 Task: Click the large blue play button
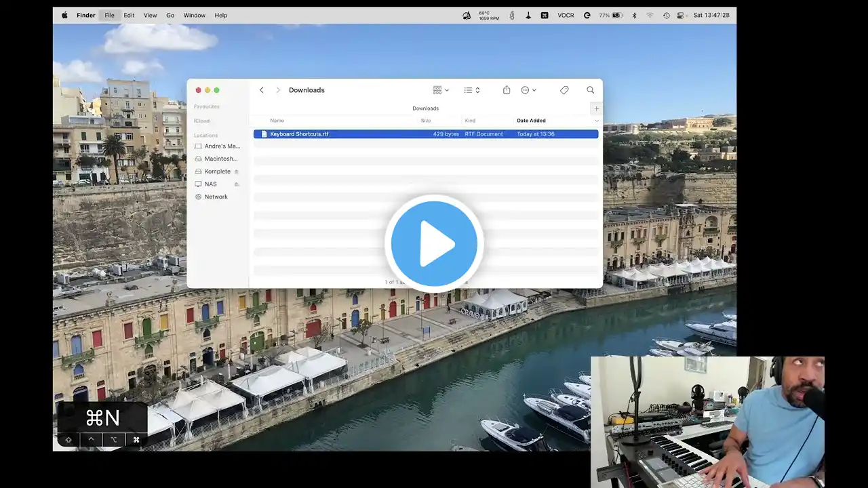coord(434,243)
